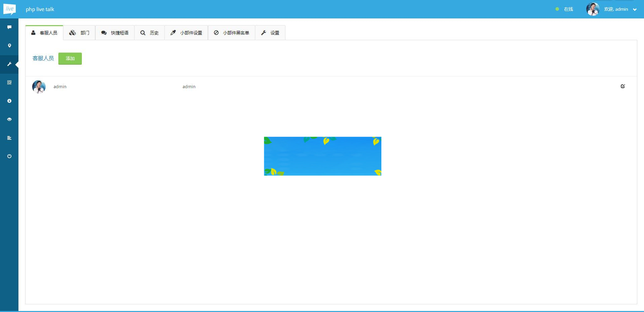Open the 小部件设置 tab
Viewport: 644px width, 312px height.
point(186,33)
